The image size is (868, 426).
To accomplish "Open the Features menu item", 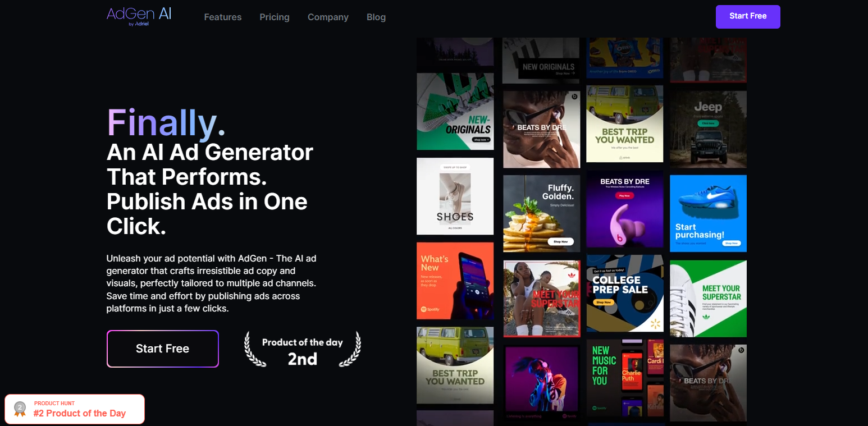I will coord(223,17).
